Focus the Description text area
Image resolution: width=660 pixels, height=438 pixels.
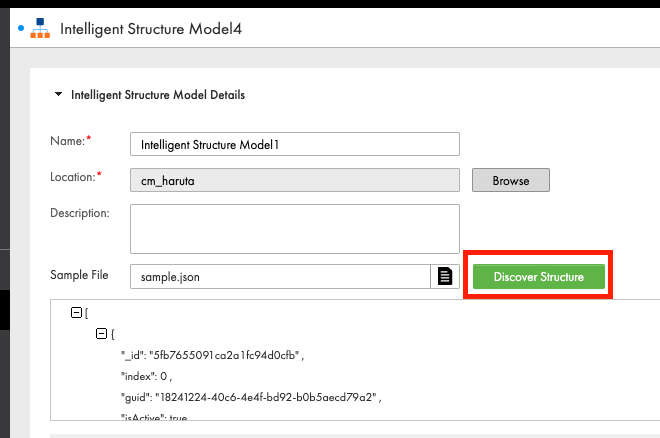[295, 229]
